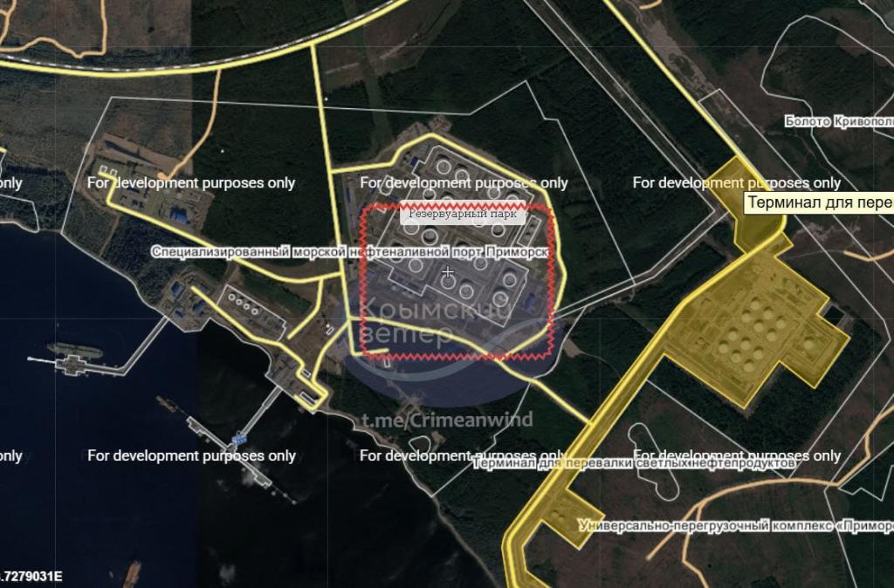The height and width of the screenshot is (588, 894).
Task: Click the Резервуарный парк label
Action: pos(463,213)
